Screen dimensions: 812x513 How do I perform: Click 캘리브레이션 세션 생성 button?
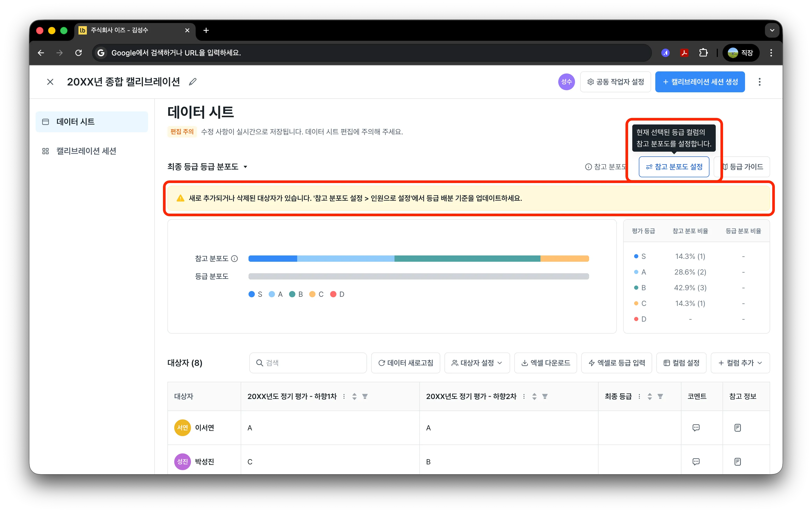pos(700,82)
